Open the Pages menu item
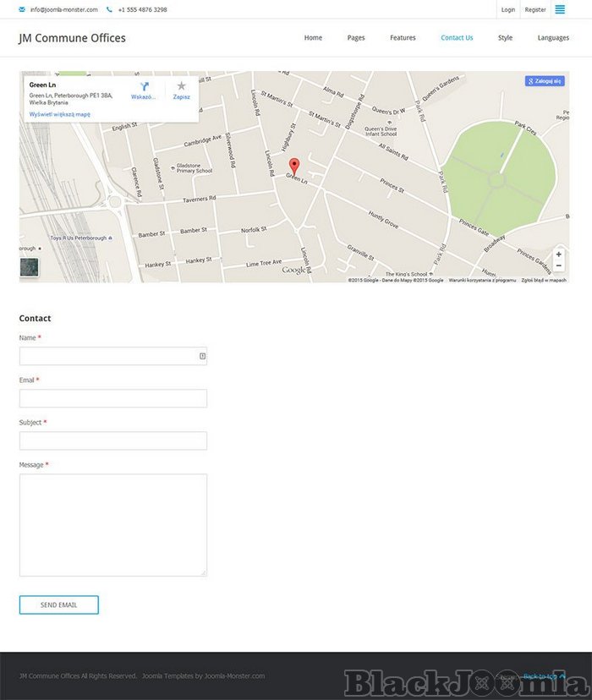Image resolution: width=592 pixels, height=700 pixels. [356, 38]
